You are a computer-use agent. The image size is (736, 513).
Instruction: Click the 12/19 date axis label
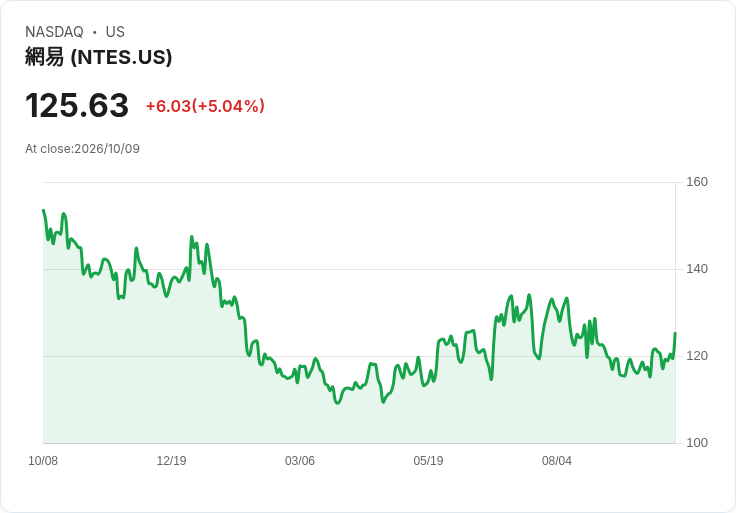[x=171, y=460]
